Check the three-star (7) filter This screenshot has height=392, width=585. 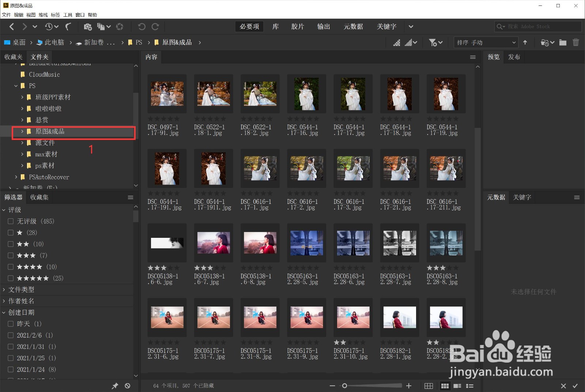pyautogui.click(x=11, y=255)
